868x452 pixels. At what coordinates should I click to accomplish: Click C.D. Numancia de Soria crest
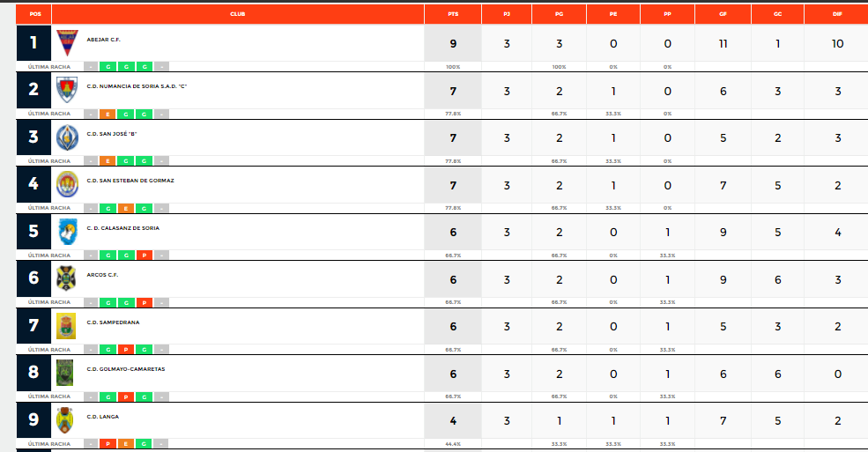coord(68,90)
